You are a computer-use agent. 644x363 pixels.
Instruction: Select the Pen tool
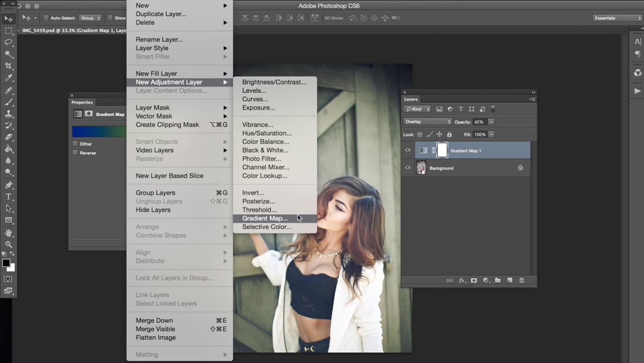pyautogui.click(x=9, y=185)
